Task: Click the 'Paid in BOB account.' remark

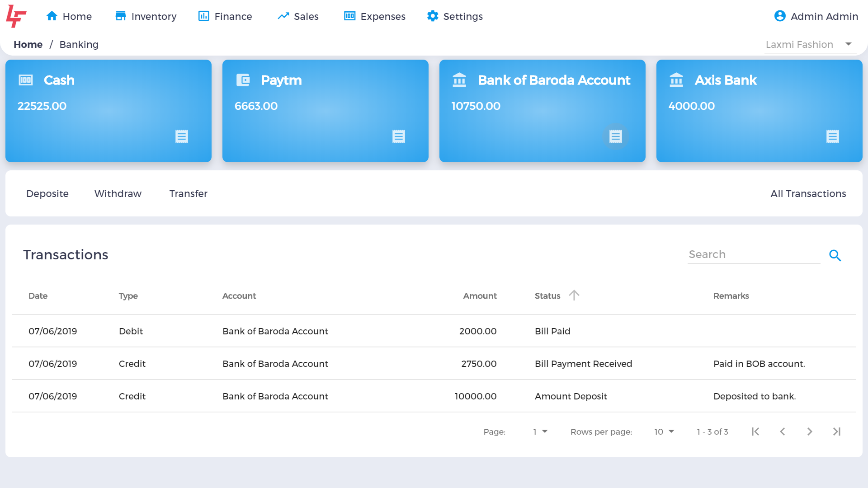Action: pos(759,364)
